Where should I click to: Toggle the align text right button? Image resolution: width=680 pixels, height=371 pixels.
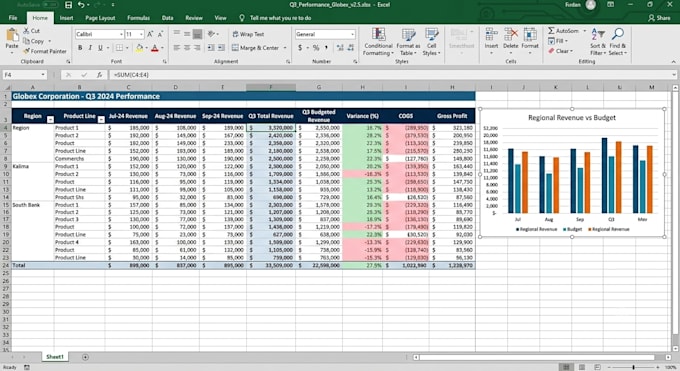pyautogui.click(x=197, y=48)
